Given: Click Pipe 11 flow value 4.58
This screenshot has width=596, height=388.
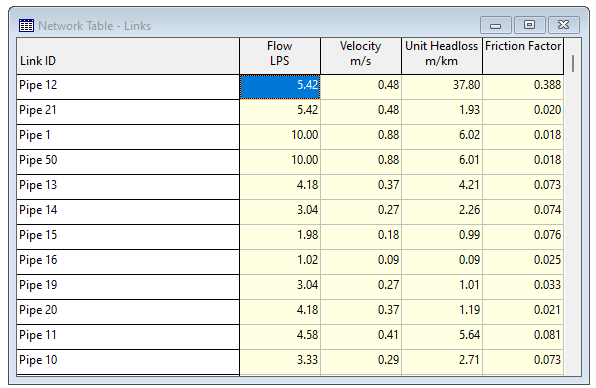Looking at the screenshot, I should pos(280,337).
